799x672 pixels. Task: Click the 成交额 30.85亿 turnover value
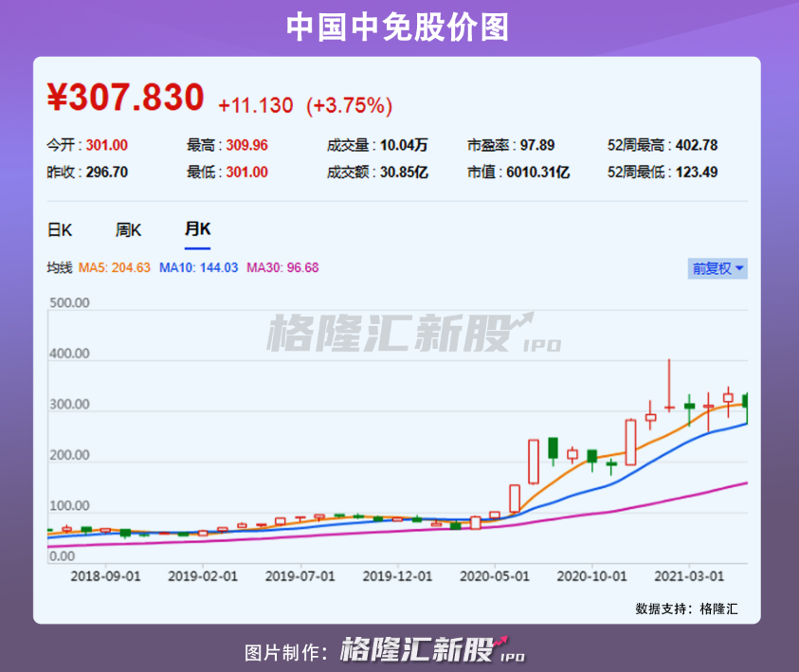coord(377,173)
